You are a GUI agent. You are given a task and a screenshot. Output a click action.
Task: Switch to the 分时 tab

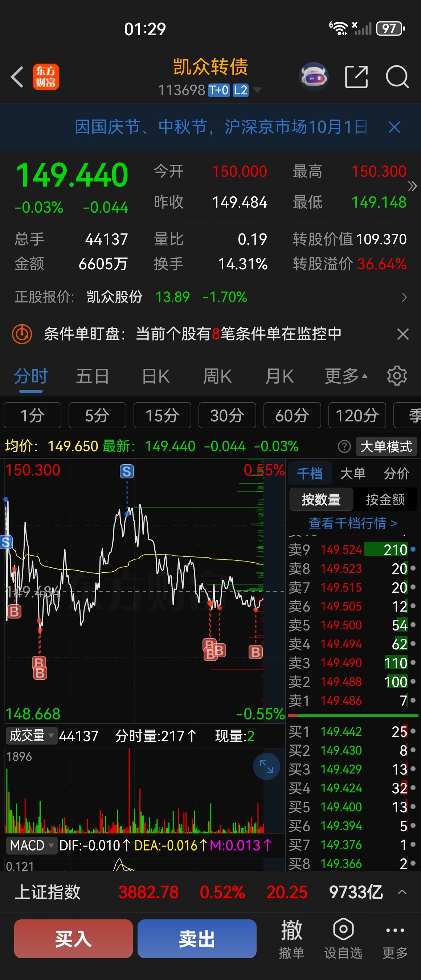[31, 376]
